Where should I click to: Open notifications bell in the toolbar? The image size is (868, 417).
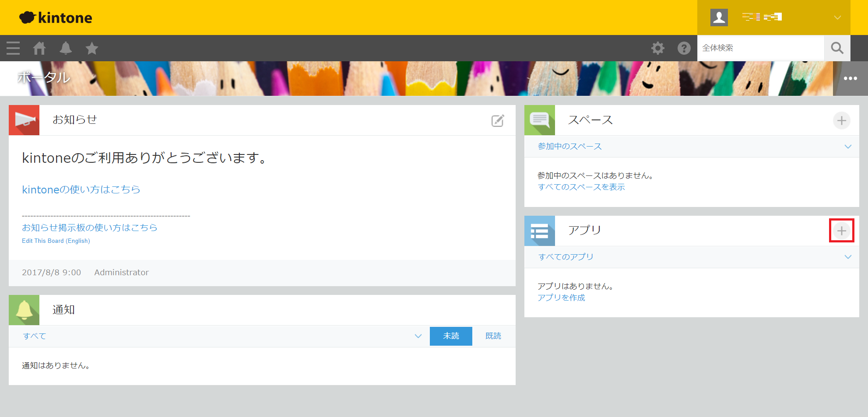point(66,48)
